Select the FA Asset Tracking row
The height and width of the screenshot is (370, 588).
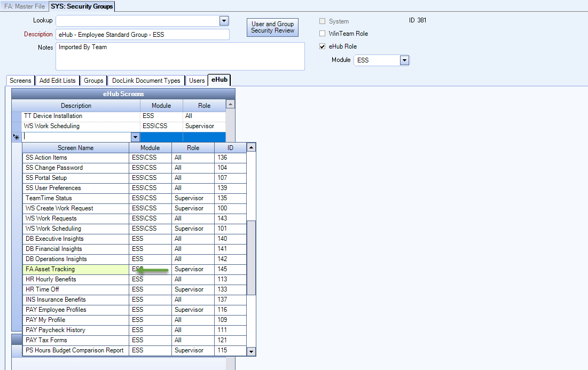point(76,269)
